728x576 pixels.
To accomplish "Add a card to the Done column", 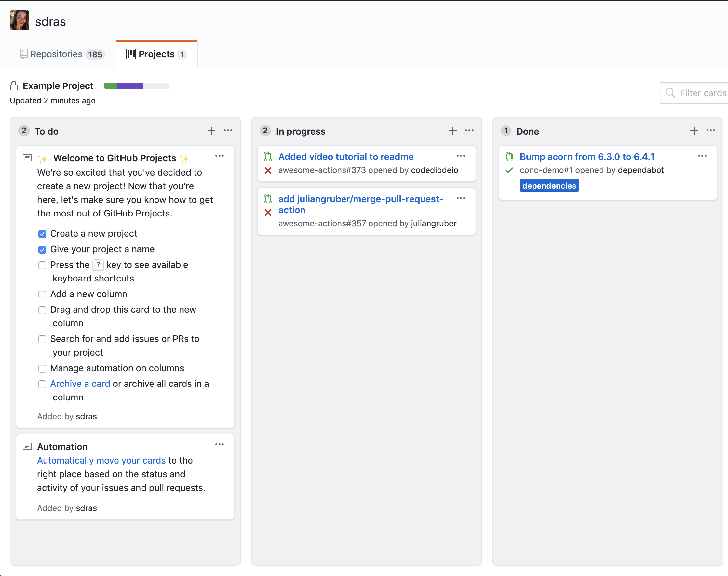I will [x=694, y=131].
